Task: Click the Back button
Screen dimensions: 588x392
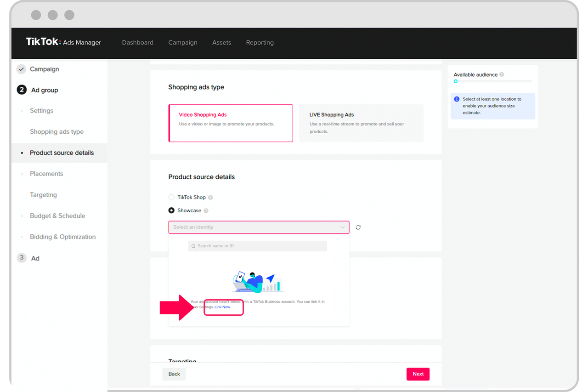Action: 174,374
